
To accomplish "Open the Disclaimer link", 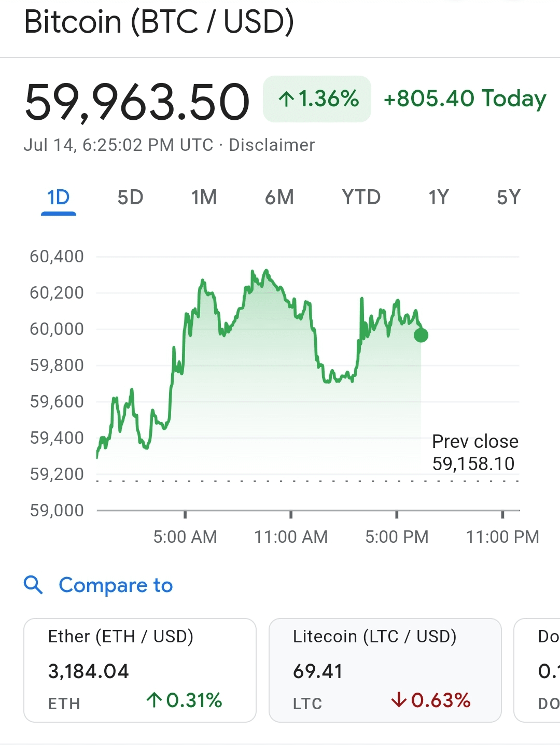I will [272, 145].
